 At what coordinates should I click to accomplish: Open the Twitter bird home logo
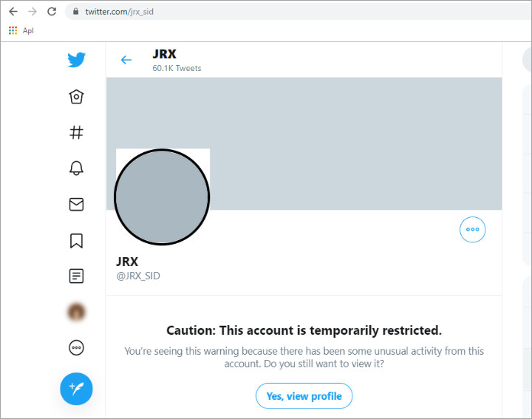pos(76,60)
